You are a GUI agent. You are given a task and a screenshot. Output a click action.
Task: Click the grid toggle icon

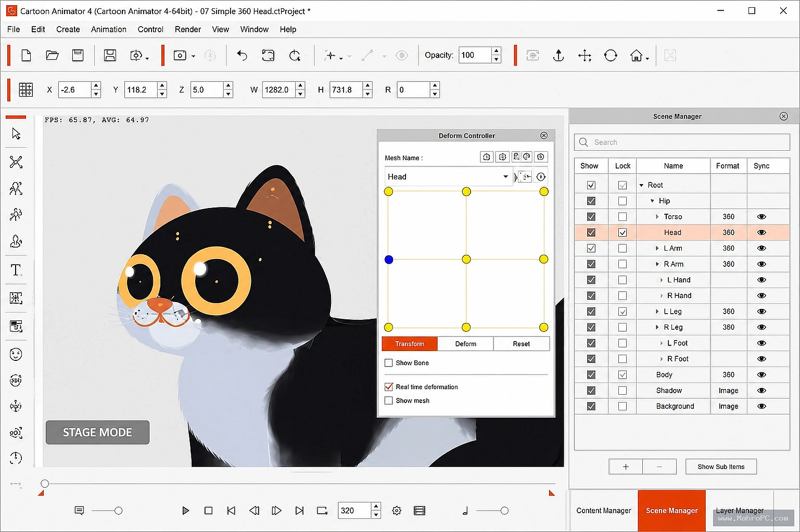[26, 90]
